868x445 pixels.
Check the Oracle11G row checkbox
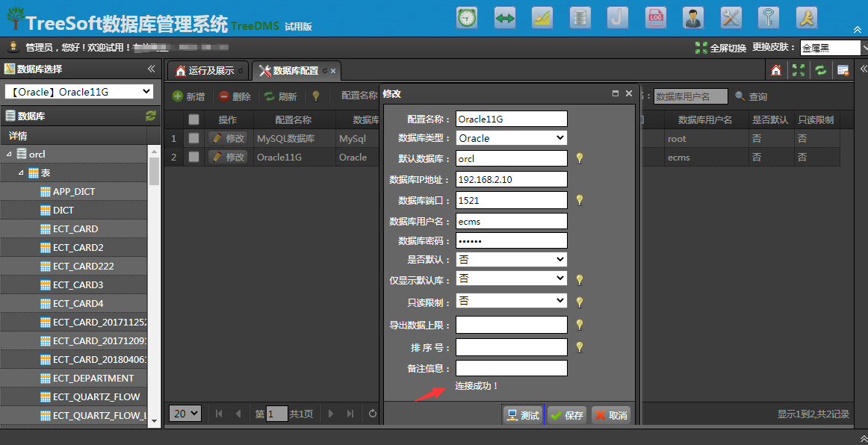pyautogui.click(x=193, y=158)
